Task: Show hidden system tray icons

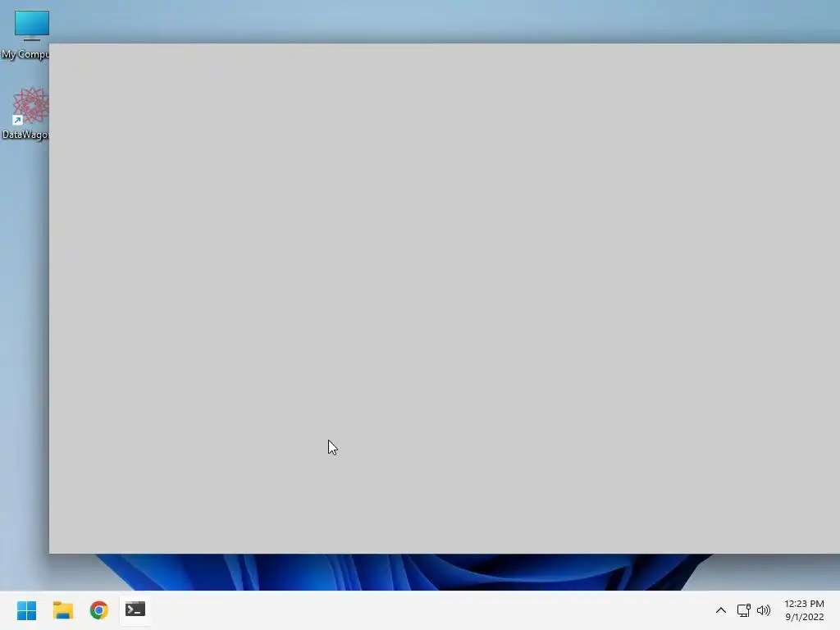Action: pyautogui.click(x=721, y=610)
